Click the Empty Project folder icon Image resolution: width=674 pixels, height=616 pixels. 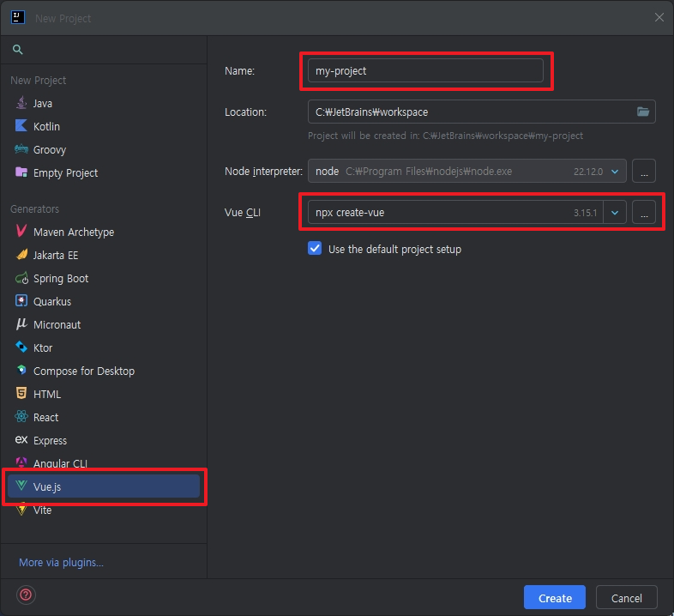click(x=21, y=172)
